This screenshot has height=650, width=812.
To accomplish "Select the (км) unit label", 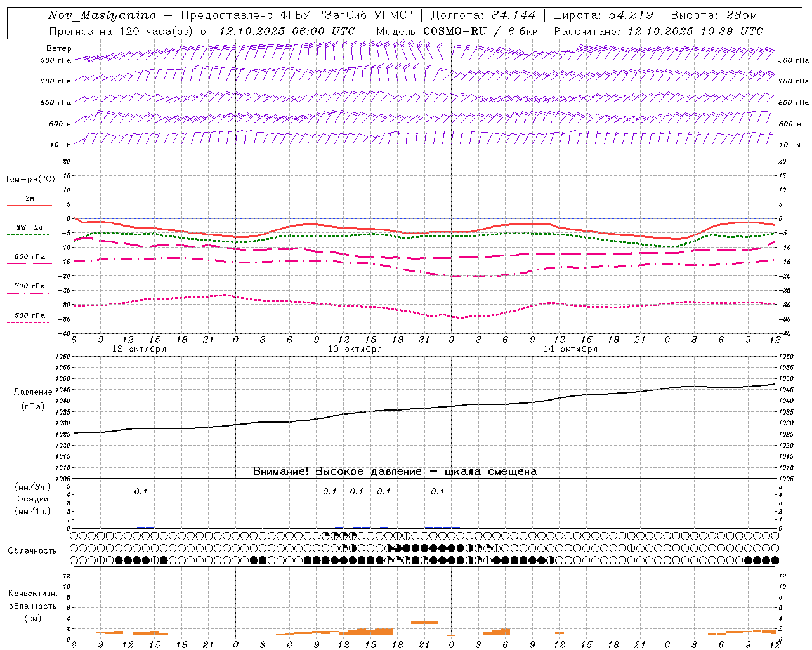I will pos(32,618).
